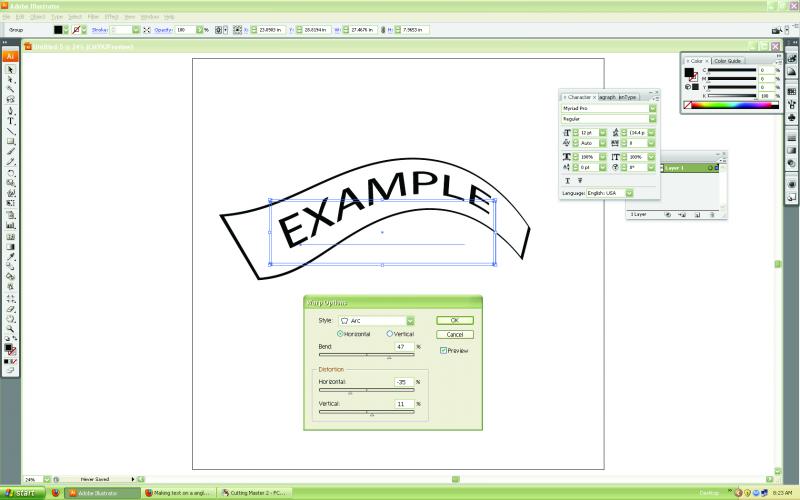Screen dimensions: 800x500
Task: Click the Underline icon in Character panel
Action: coord(567,181)
